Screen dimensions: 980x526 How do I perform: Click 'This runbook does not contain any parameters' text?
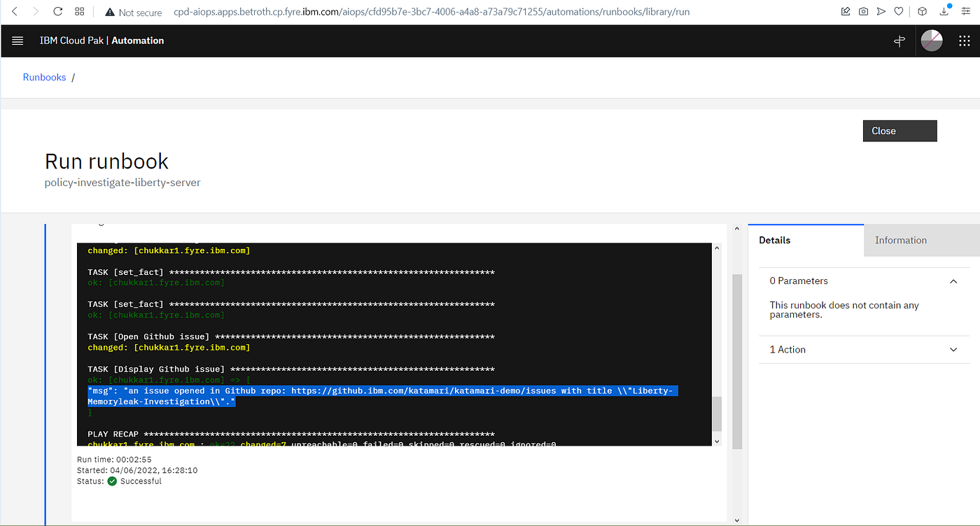tap(844, 310)
